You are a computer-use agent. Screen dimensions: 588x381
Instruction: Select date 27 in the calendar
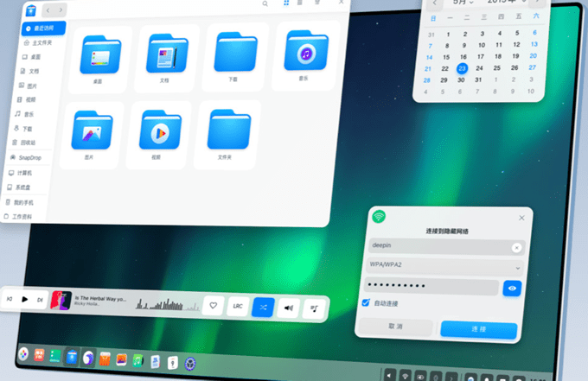[x=532, y=67]
